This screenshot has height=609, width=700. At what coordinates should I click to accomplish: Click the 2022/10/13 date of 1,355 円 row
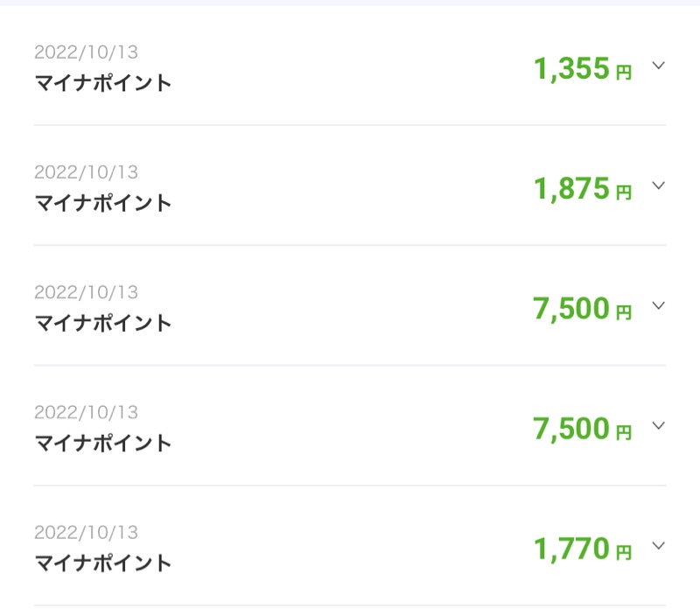(86, 52)
